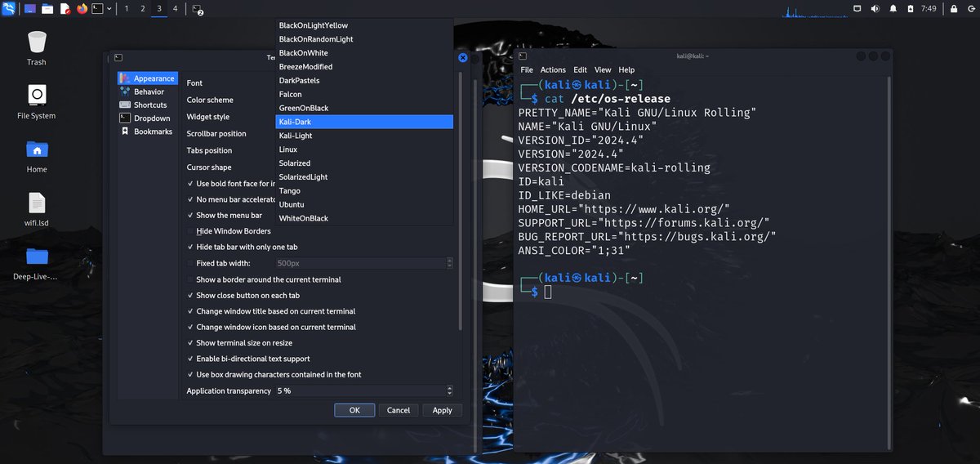Screen dimensions: 980x464
Task: Open the Help menu in the terminal
Action: click(626, 70)
